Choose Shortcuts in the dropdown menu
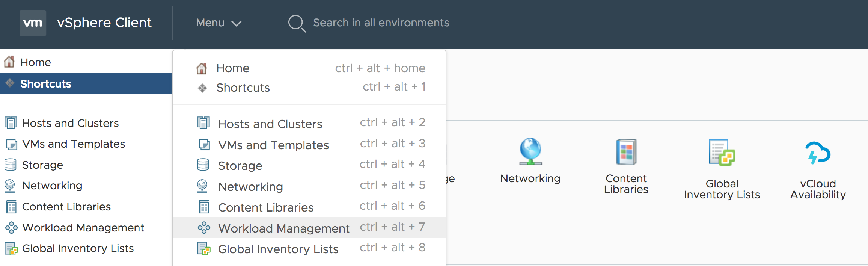868x266 pixels. pos(309,88)
